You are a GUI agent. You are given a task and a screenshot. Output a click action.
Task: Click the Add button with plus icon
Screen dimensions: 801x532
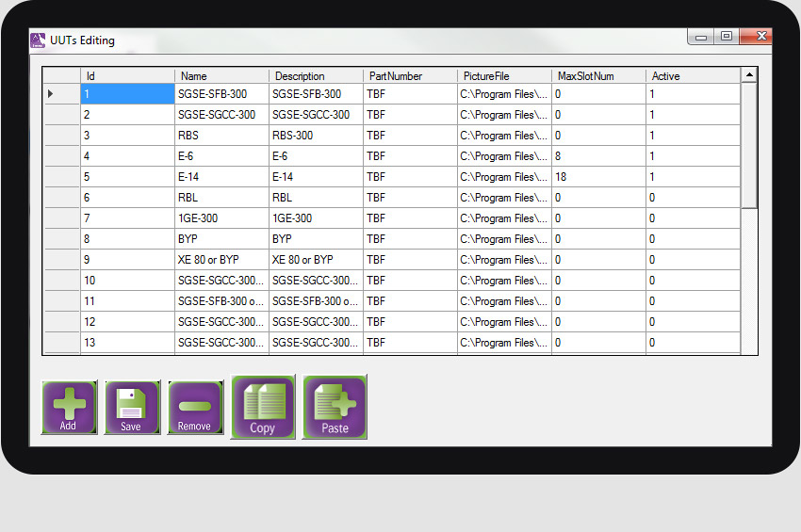[68, 408]
